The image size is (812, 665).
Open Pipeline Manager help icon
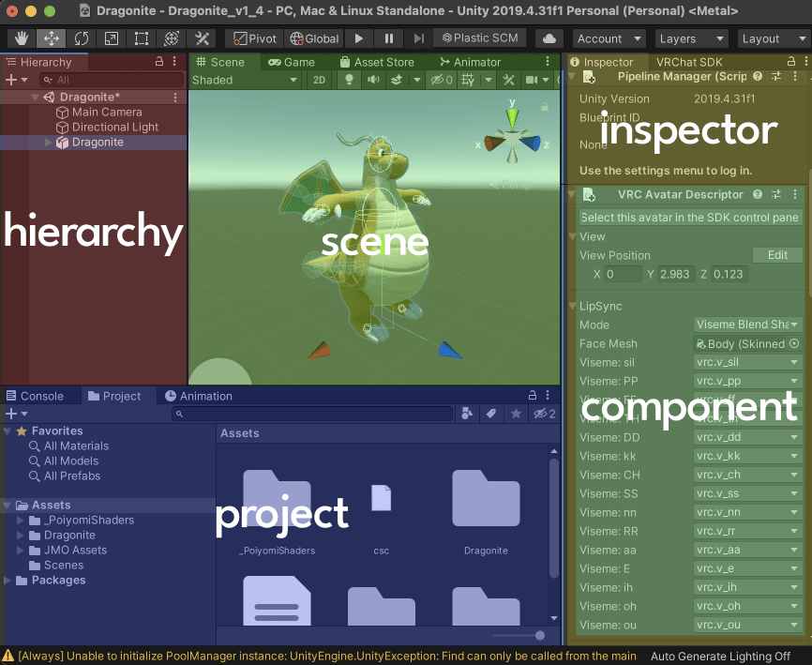tap(758, 77)
